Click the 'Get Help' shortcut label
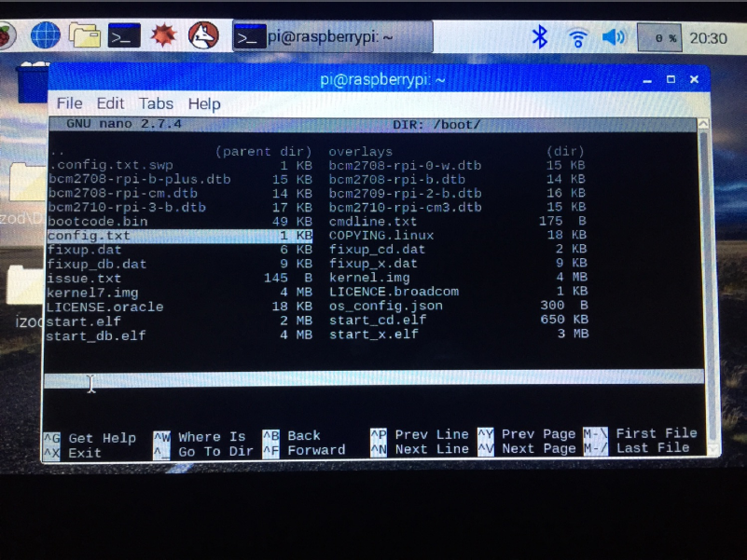Screen dimensions: 747x560 (102, 438)
